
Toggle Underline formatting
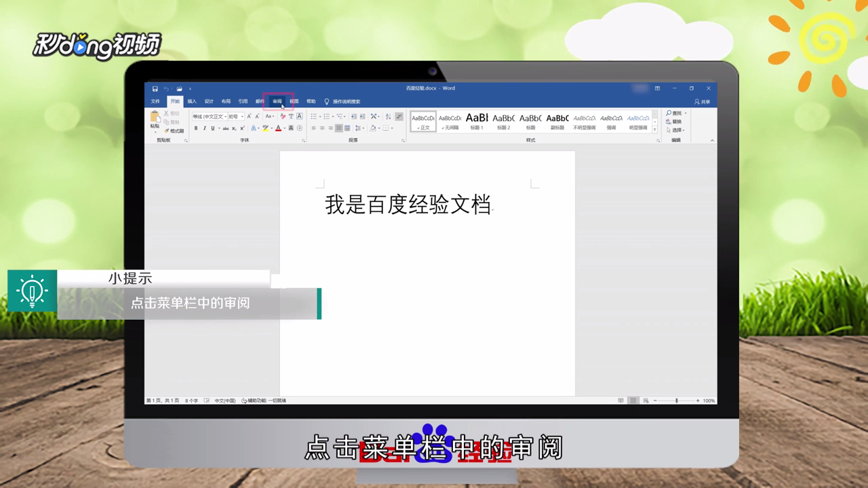coord(212,128)
